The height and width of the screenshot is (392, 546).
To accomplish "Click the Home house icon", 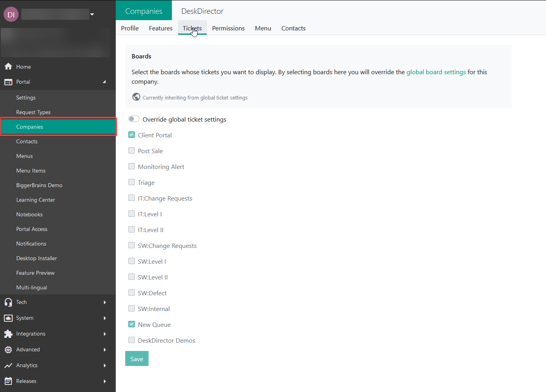I will [8, 67].
